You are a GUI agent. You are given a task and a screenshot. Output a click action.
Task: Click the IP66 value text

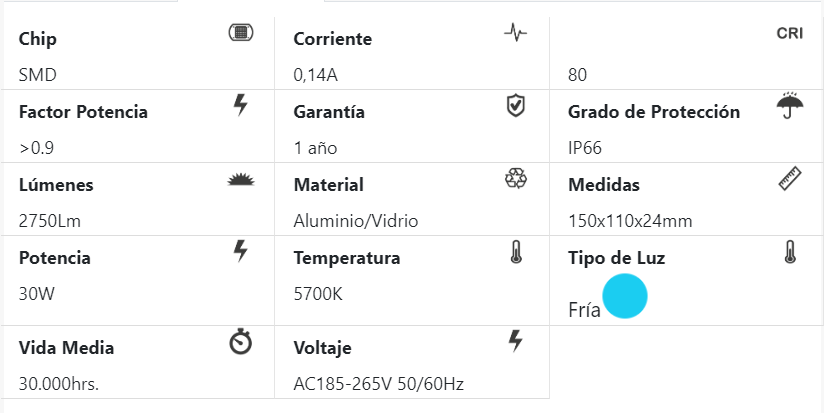point(585,148)
